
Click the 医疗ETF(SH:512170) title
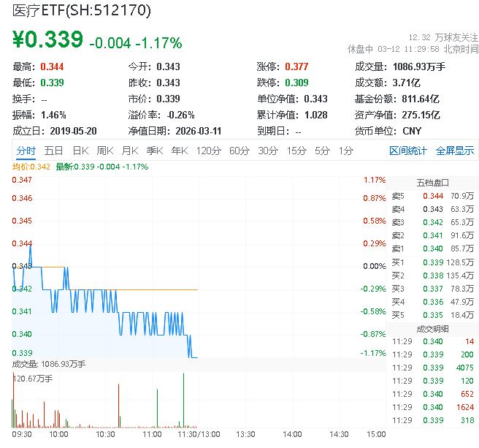[x=82, y=10]
